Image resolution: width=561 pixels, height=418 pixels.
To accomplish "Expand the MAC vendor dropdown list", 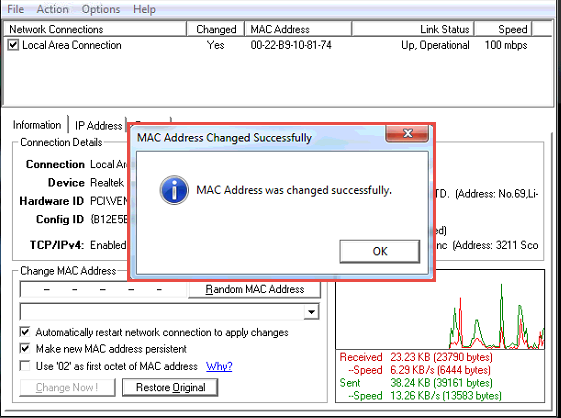I will click(x=311, y=312).
